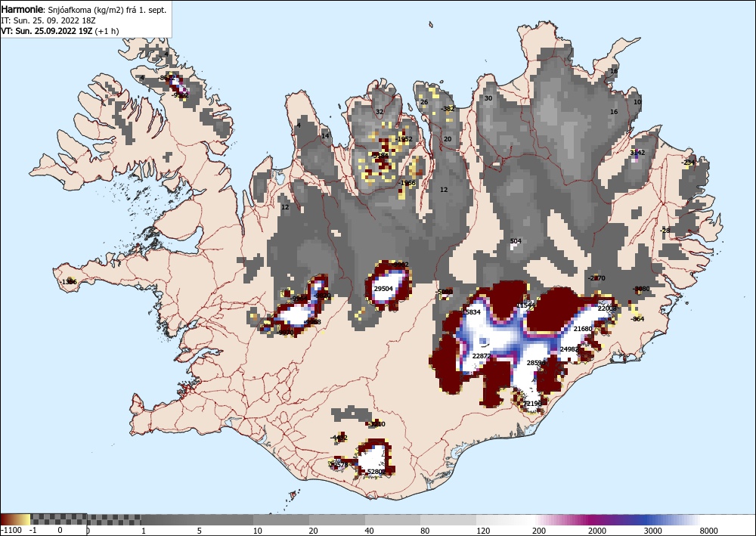Click the 26 value in the north
756x536 pixels.
(424, 102)
